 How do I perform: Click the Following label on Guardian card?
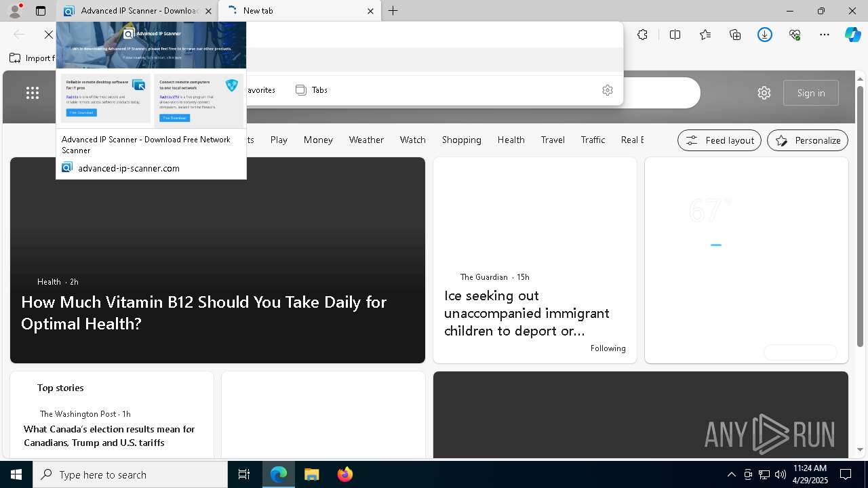tap(608, 348)
